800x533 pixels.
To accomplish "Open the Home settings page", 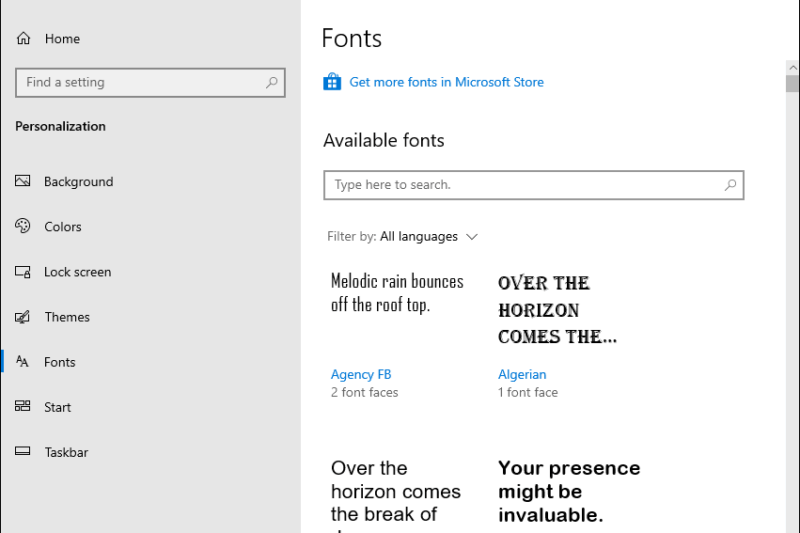I will (x=62, y=39).
